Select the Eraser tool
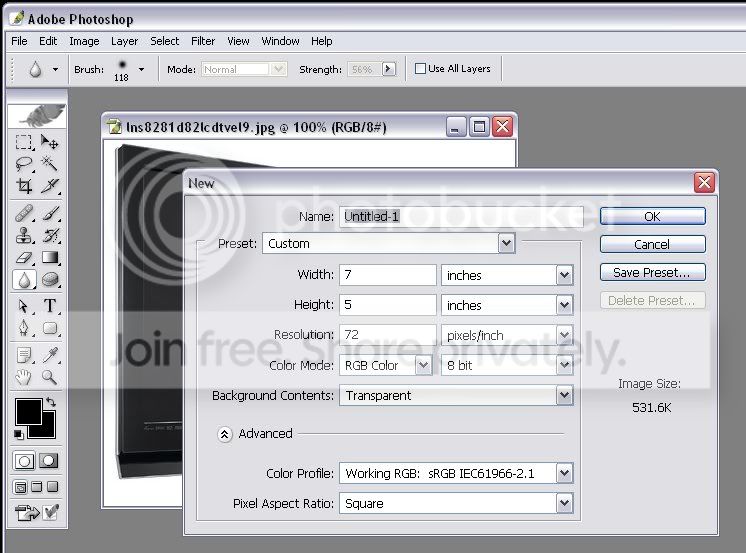The width and height of the screenshot is (746, 553). point(24,257)
